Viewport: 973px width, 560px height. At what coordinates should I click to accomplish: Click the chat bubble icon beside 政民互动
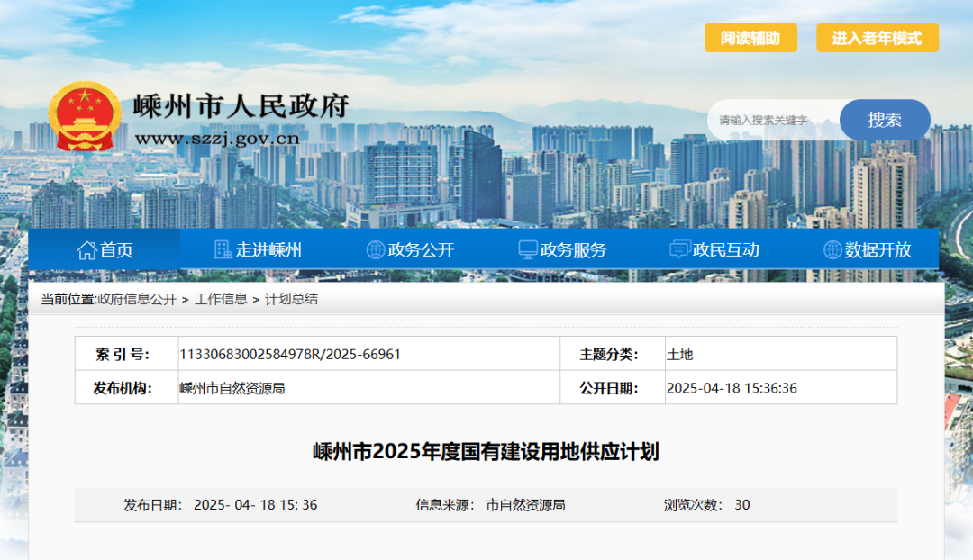(680, 250)
